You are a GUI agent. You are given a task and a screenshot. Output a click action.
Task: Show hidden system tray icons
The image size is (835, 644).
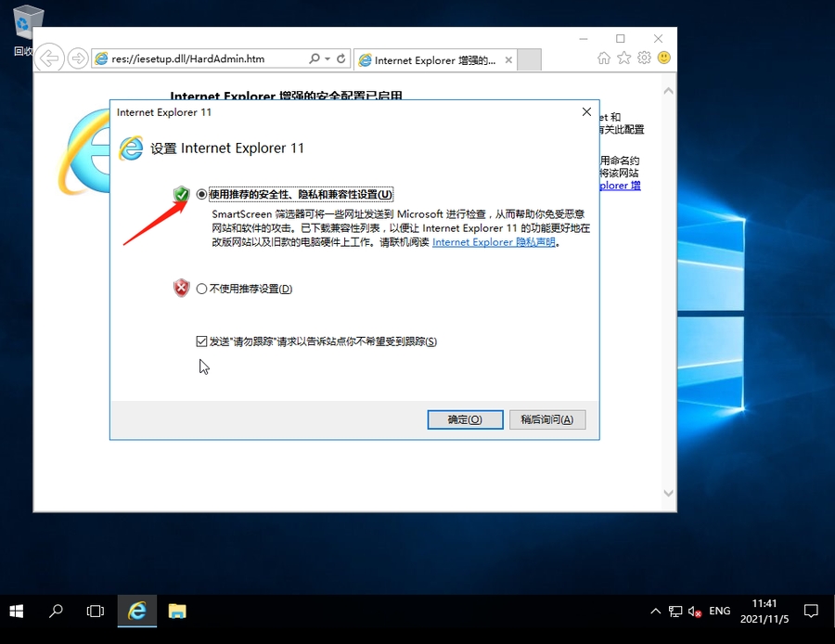tap(656, 612)
